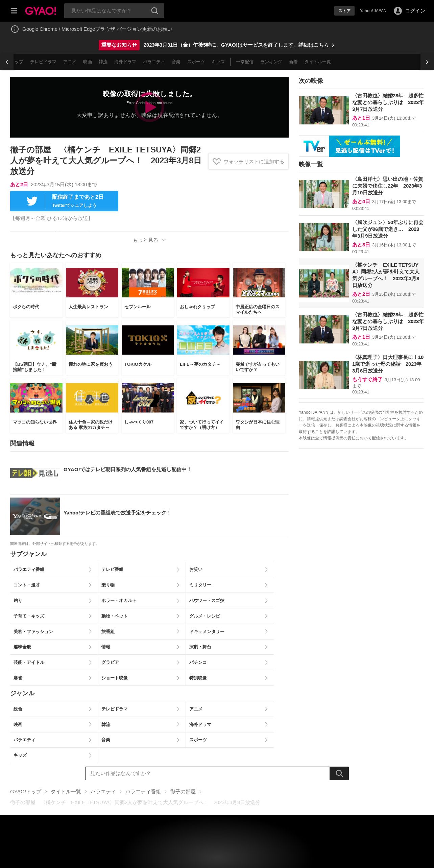Open ワタシが日本に住む理由 thumbnail

[259, 398]
